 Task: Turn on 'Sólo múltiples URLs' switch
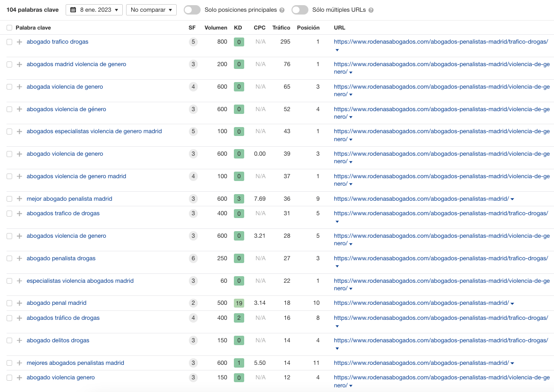click(x=300, y=10)
